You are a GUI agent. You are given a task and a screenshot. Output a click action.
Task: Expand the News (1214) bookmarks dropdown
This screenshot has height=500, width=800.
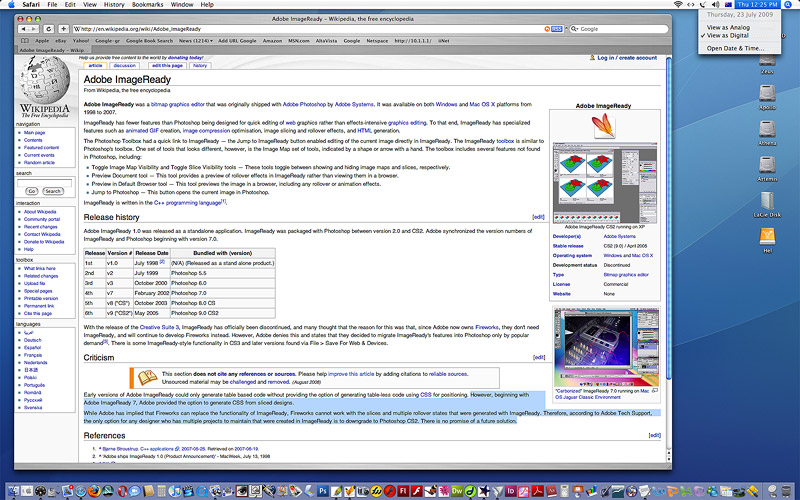195,41
